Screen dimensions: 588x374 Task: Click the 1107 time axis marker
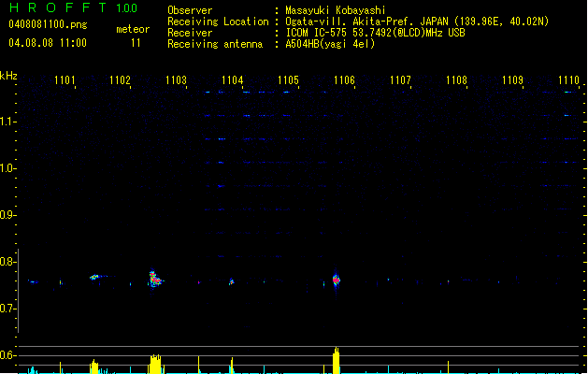click(x=400, y=80)
